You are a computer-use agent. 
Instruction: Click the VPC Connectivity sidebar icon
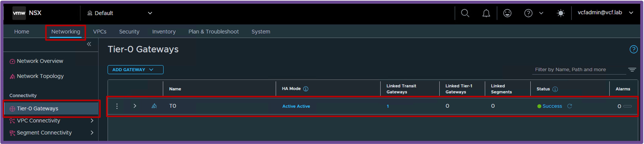tap(12, 121)
